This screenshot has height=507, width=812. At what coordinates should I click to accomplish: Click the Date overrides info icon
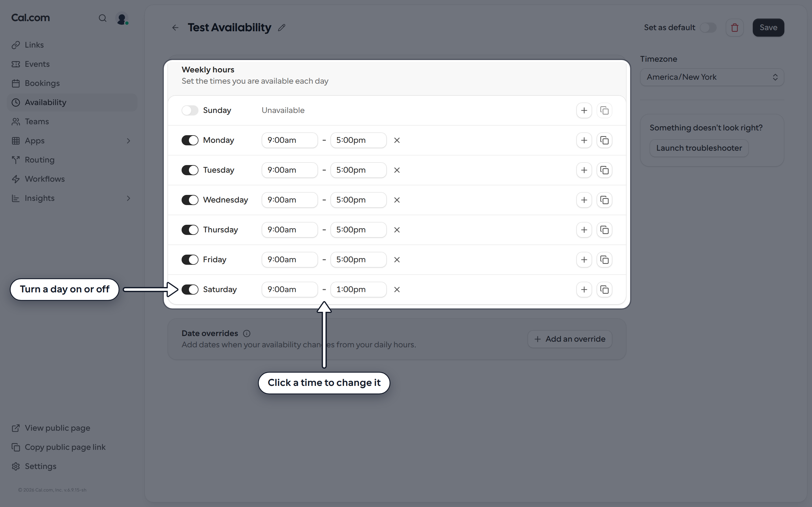(x=247, y=333)
